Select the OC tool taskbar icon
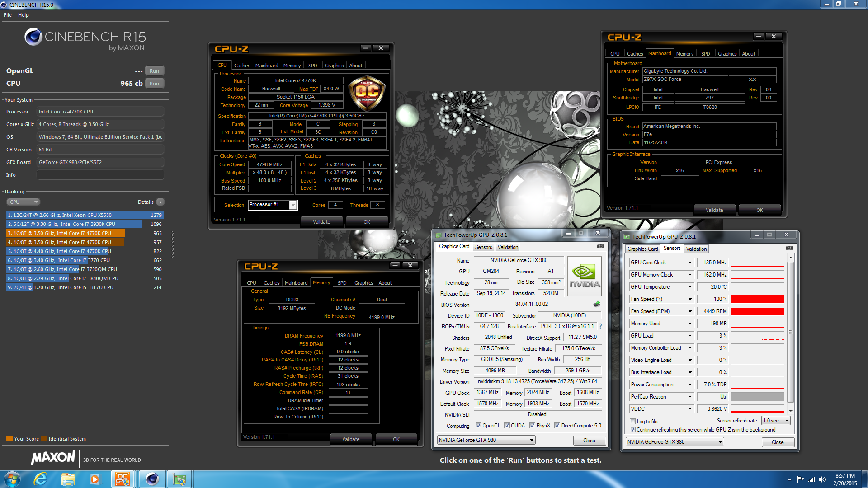 tap(123, 479)
